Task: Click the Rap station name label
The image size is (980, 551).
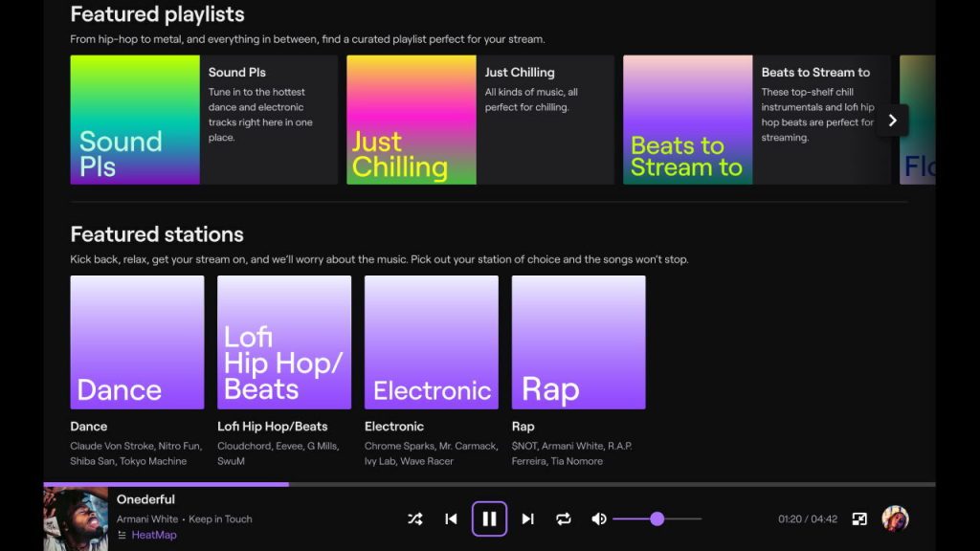Action: click(523, 426)
